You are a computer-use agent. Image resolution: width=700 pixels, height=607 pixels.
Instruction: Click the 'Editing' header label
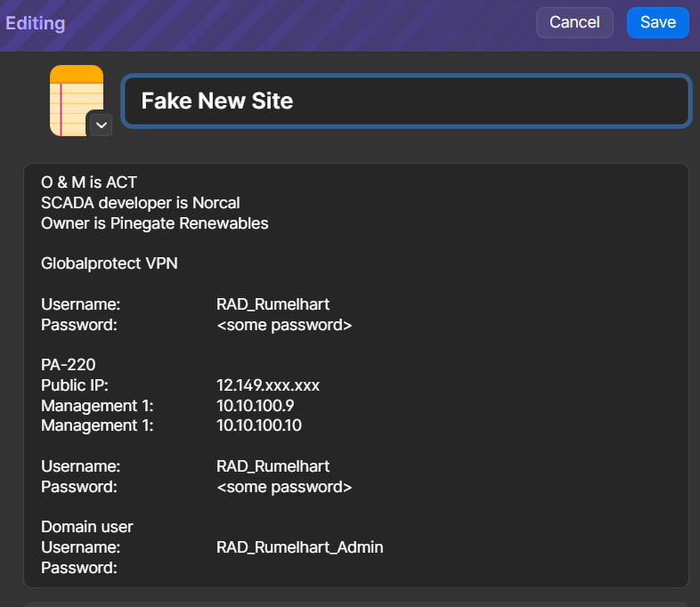coord(36,23)
